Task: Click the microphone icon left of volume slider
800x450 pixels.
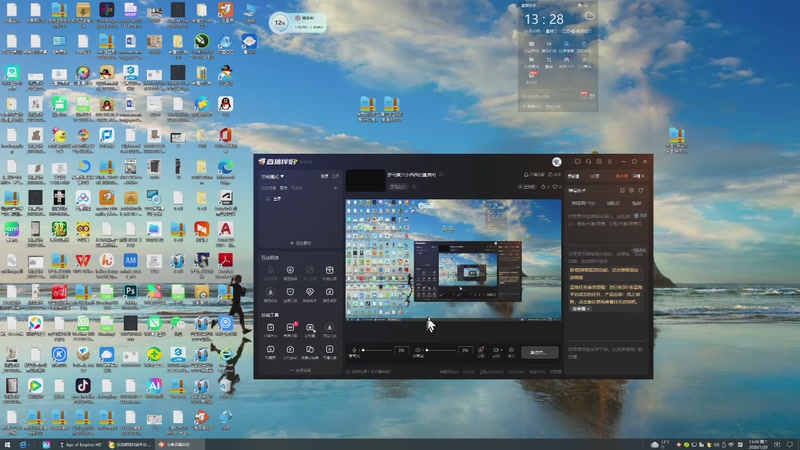Action: [354, 351]
